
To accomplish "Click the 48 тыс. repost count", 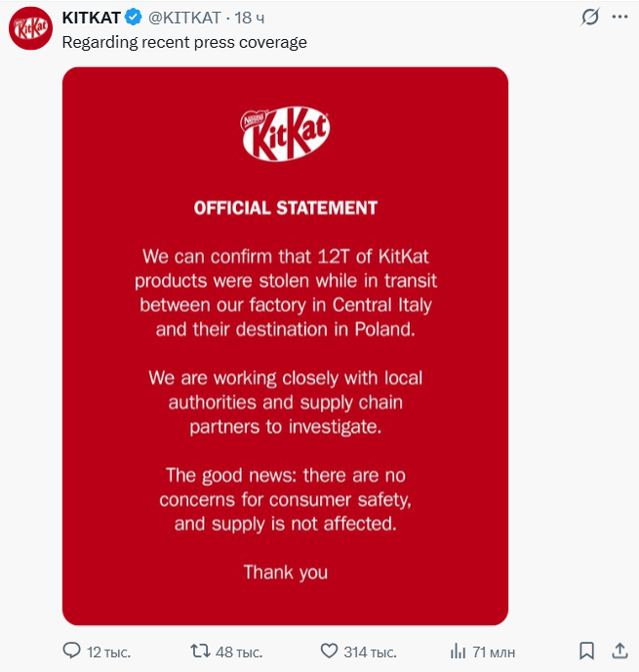I will [239, 652].
